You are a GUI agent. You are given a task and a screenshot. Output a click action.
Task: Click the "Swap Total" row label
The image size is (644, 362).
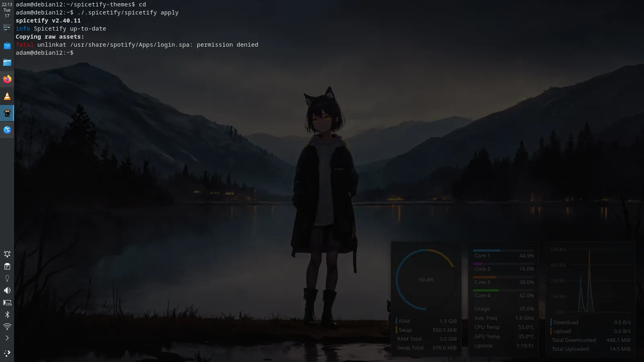pos(410,348)
